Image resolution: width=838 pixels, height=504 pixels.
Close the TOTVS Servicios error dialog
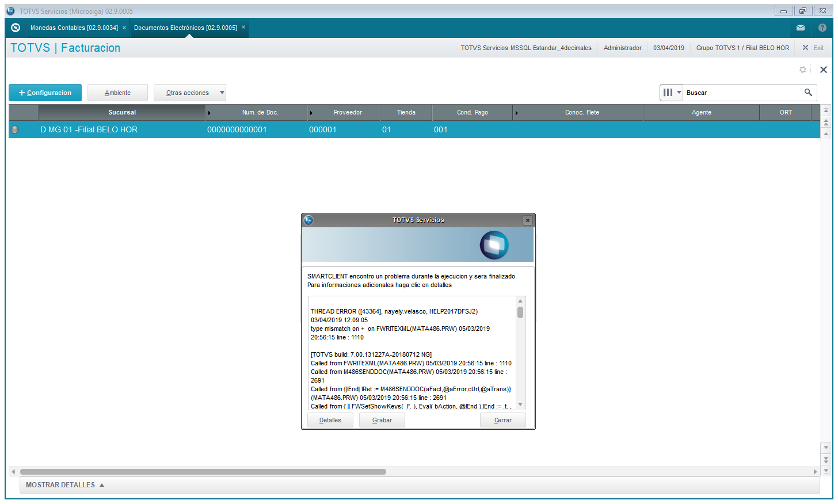(527, 220)
